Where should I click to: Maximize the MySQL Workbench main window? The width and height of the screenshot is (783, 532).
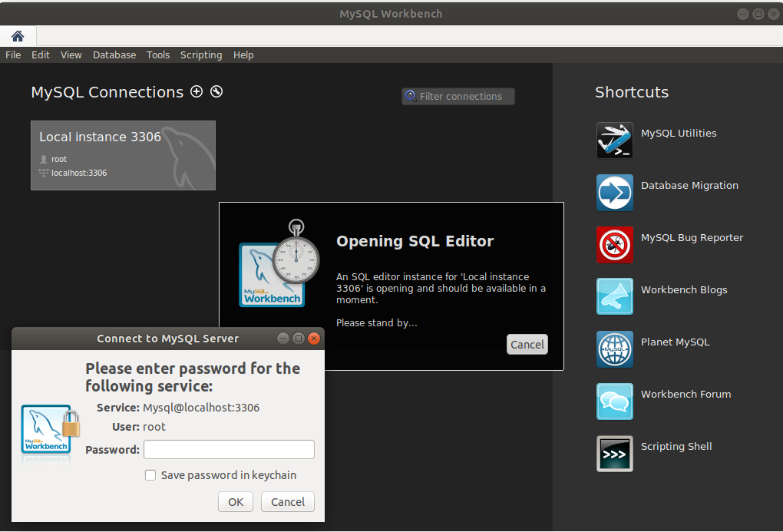click(758, 14)
